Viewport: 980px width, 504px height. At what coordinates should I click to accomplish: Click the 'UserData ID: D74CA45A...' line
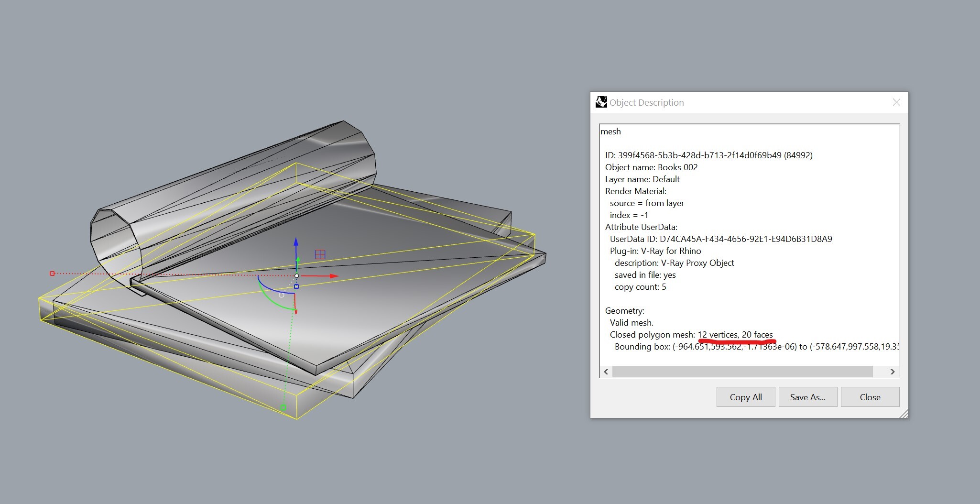[x=721, y=239]
